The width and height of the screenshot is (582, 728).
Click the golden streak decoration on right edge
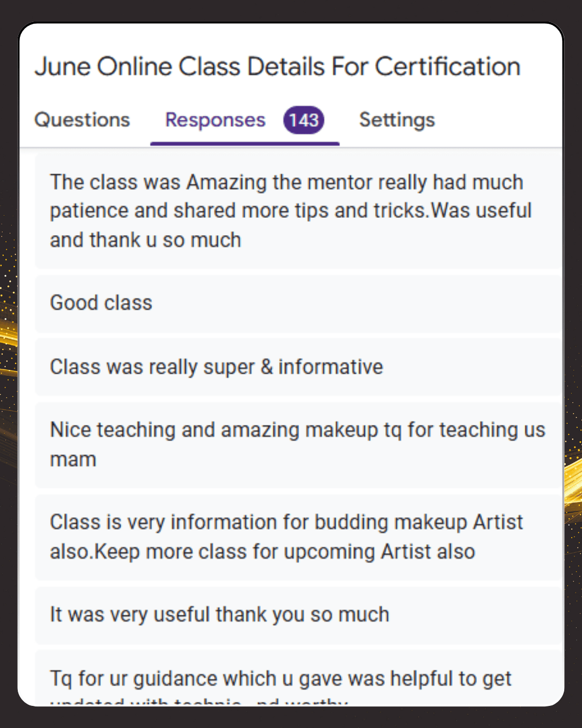pos(573,485)
